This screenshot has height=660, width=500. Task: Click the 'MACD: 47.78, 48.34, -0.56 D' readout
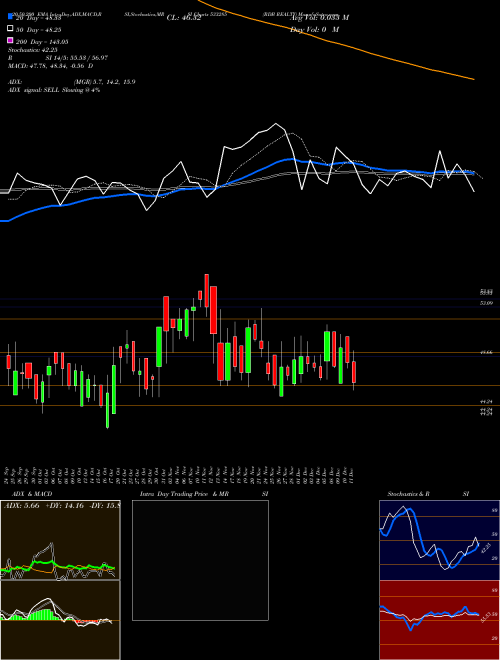51,66
